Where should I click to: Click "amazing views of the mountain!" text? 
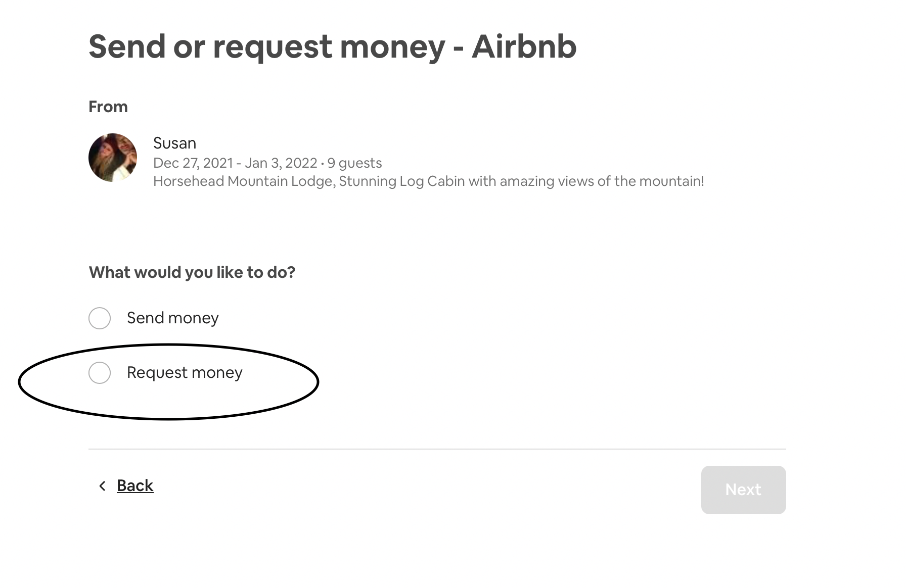click(602, 181)
